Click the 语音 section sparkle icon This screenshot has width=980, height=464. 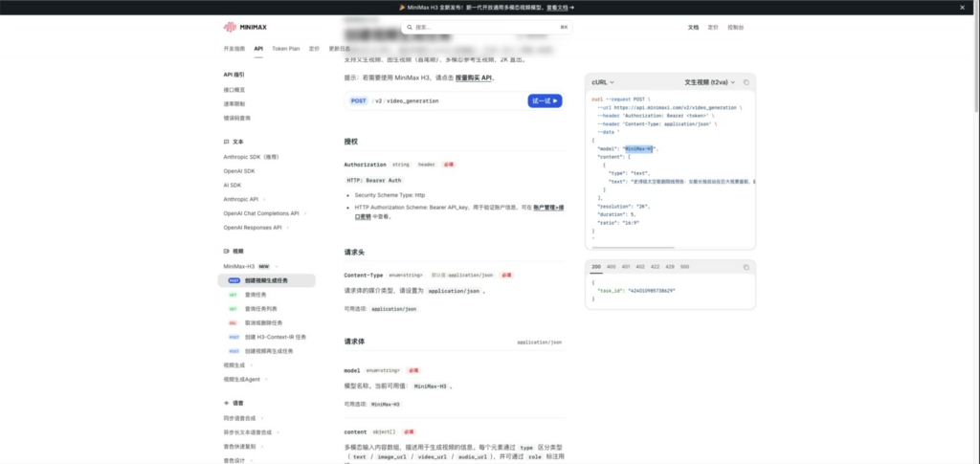[226, 404]
